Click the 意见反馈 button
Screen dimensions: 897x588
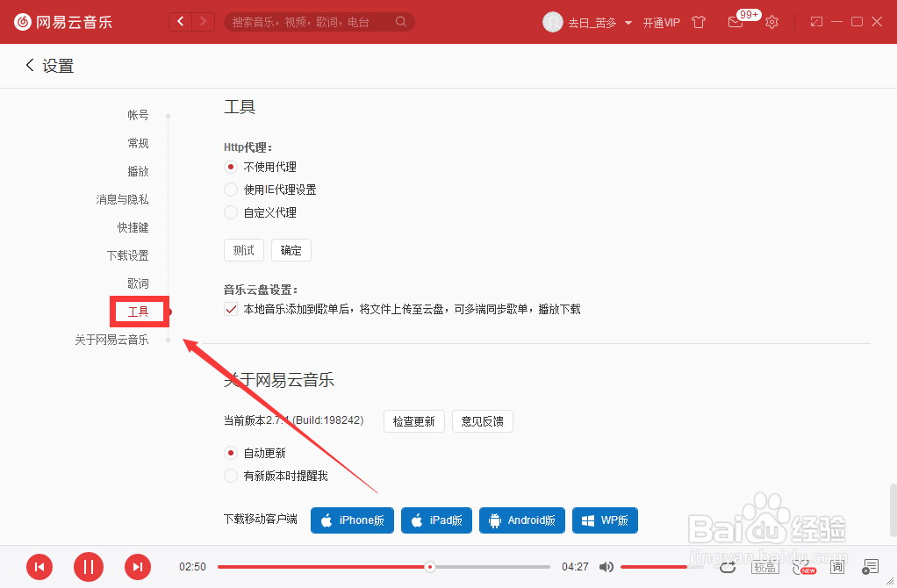[x=482, y=421]
